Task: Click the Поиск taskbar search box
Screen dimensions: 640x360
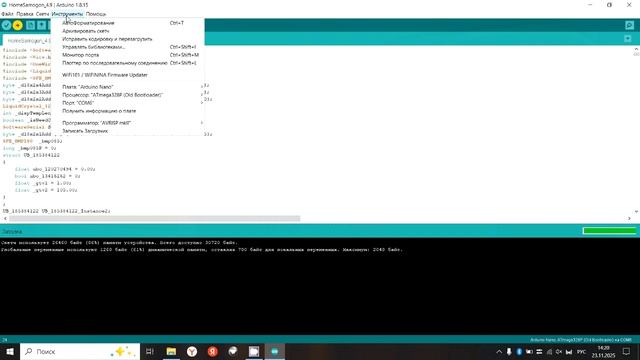Action: (x=80, y=351)
